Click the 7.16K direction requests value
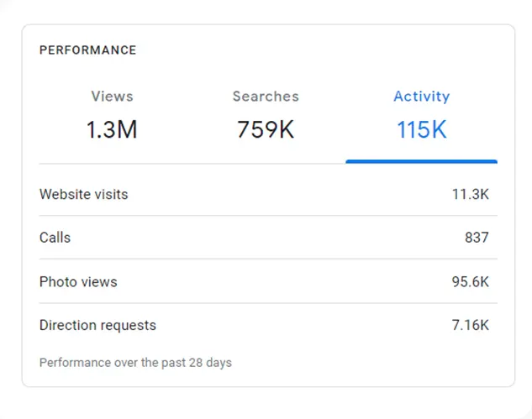Image resolution: width=532 pixels, height=419 pixels. click(470, 325)
